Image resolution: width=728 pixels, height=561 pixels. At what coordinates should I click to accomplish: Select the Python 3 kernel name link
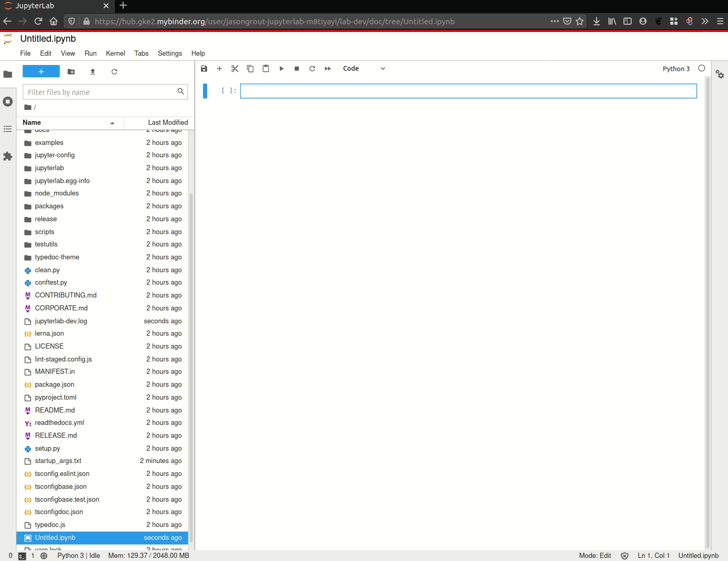pos(676,68)
